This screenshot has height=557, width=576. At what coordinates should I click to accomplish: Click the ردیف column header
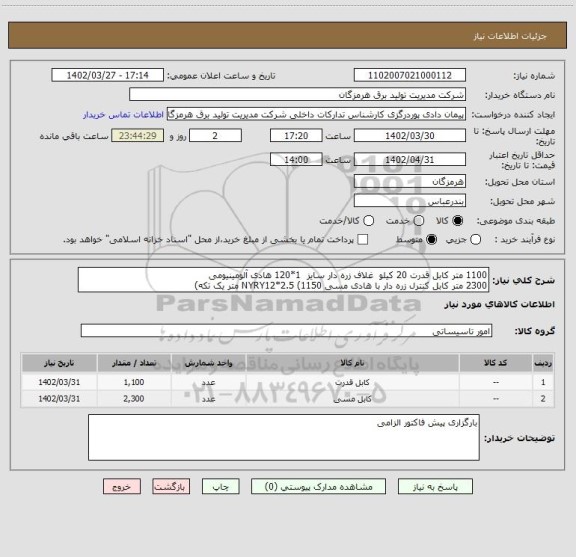pyautogui.click(x=543, y=363)
